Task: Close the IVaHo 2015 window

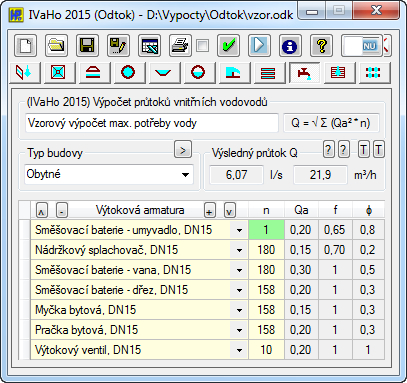Action: (x=376, y=11)
